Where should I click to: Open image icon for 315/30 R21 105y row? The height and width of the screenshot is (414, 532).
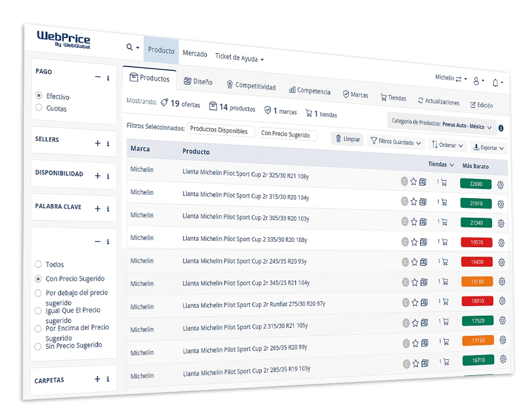coord(425,323)
